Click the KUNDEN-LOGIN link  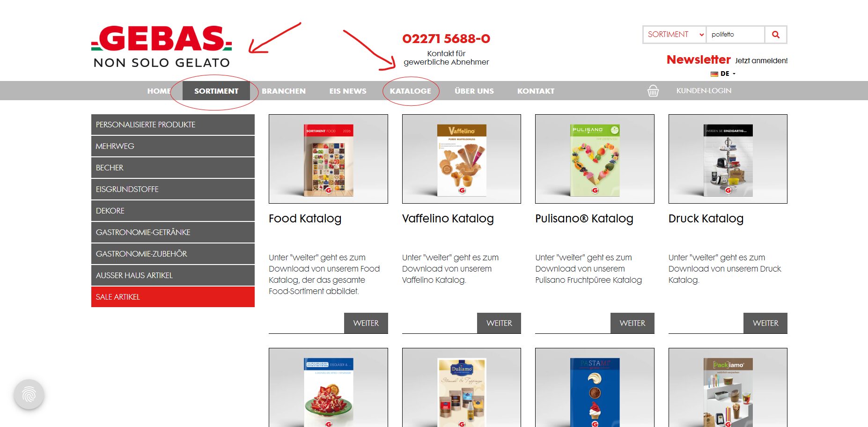[x=704, y=91]
